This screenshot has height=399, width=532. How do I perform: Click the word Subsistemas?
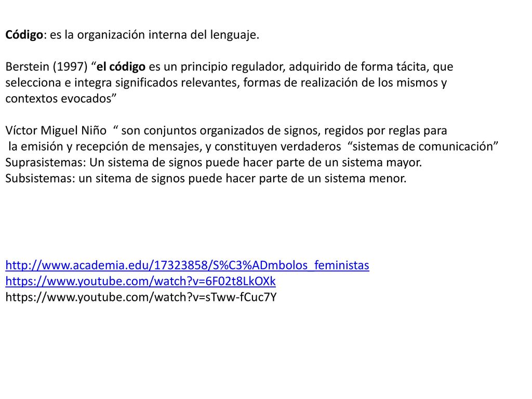[38, 178]
